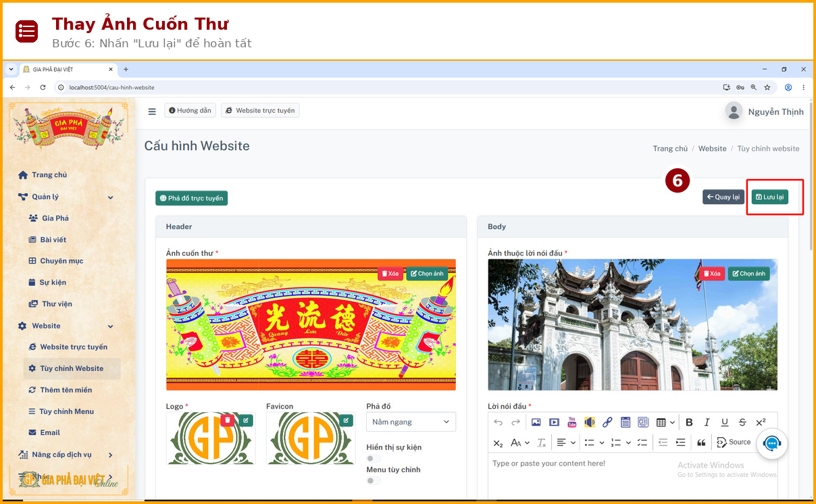Image resolution: width=816 pixels, height=504 pixels.
Task: Click the Hướng dẫn guide button
Action: pos(190,110)
